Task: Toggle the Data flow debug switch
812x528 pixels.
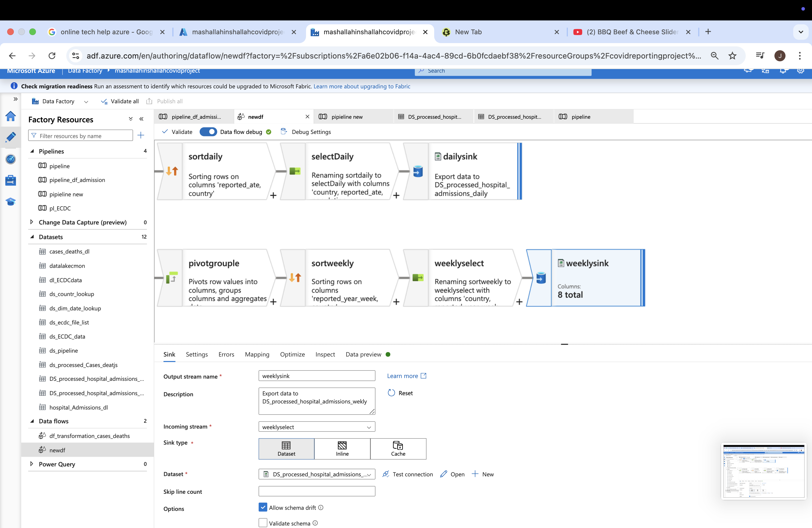Action: (208, 132)
